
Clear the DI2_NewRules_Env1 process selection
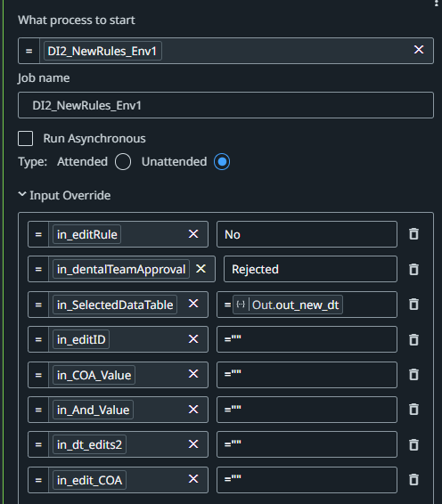(419, 50)
